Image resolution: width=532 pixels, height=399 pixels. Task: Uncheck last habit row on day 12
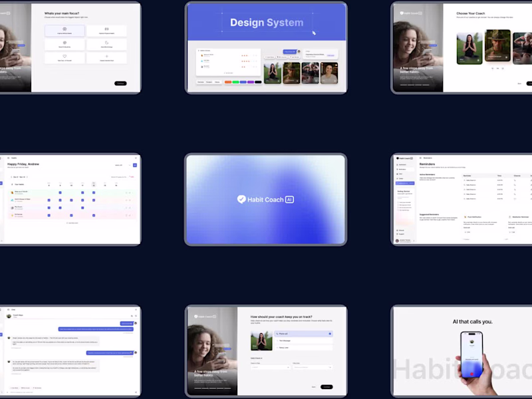[94, 215]
